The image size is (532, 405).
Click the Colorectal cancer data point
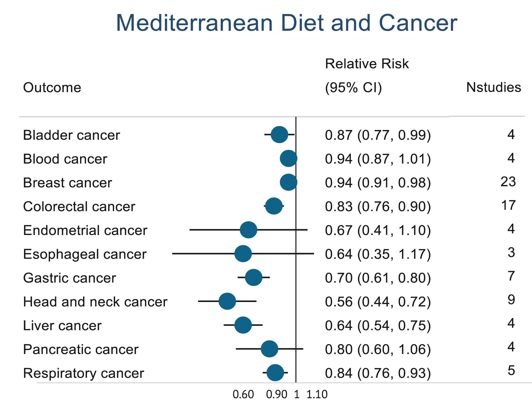[274, 206]
